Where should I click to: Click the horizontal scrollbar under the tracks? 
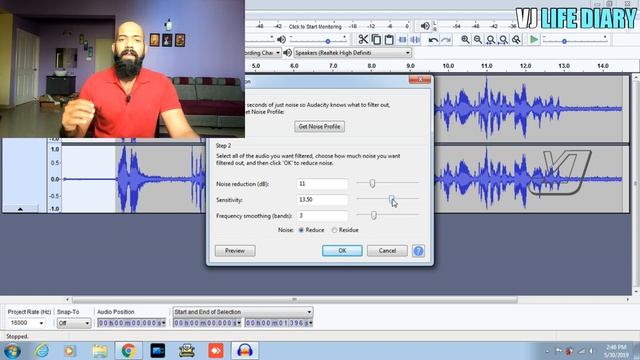[x=294, y=300]
